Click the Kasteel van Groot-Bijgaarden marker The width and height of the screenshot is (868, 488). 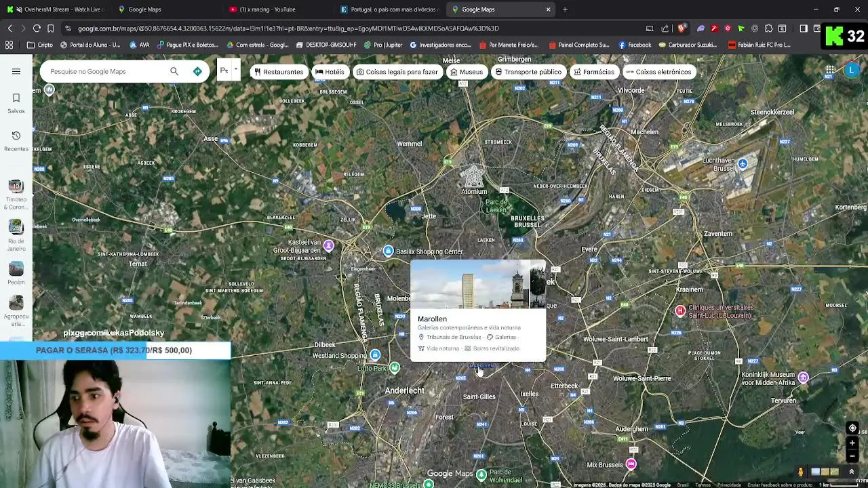point(328,245)
